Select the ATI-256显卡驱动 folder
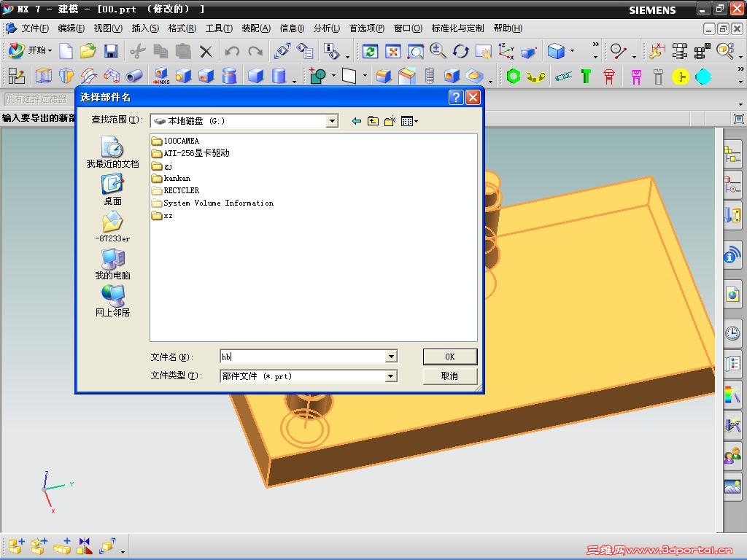This screenshot has height=560, width=747. (190, 153)
